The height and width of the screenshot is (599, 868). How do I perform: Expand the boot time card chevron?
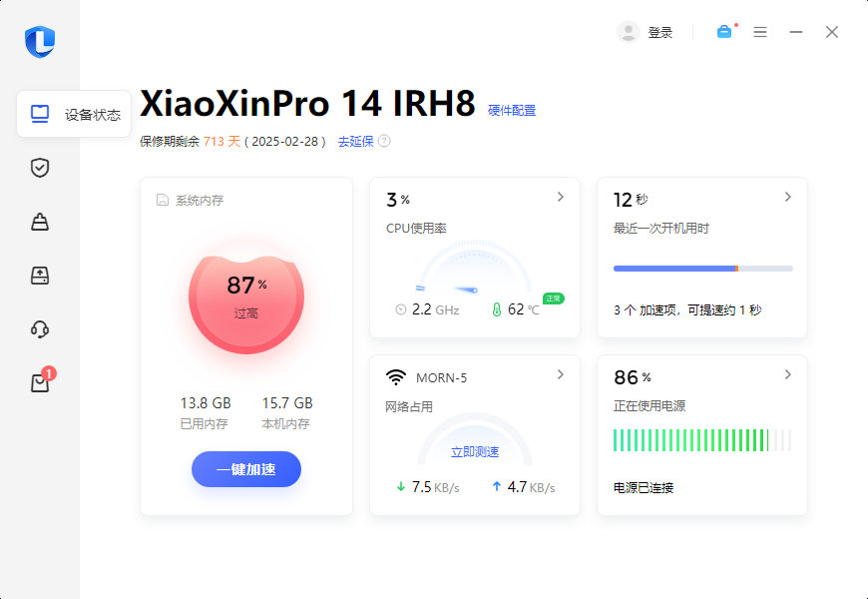789,195
